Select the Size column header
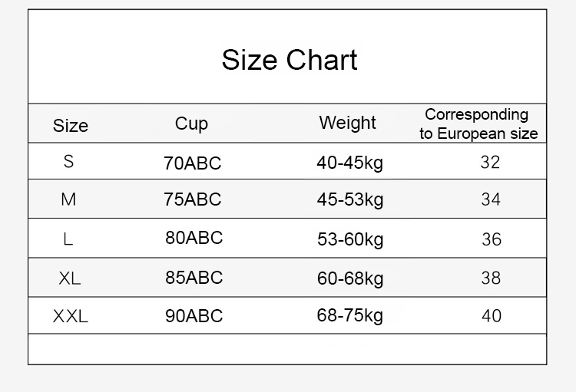576x392 pixels. 71,126
